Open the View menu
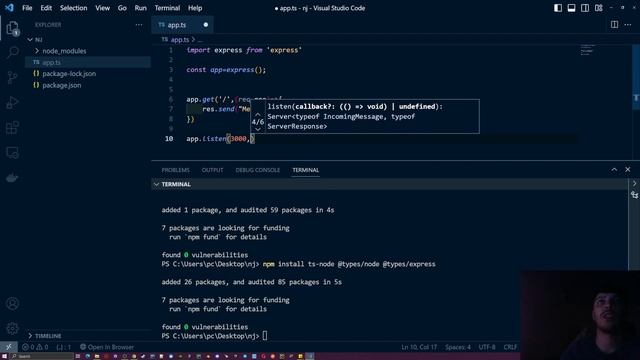This screenshot has width=640, height=360. pos(102,8)
